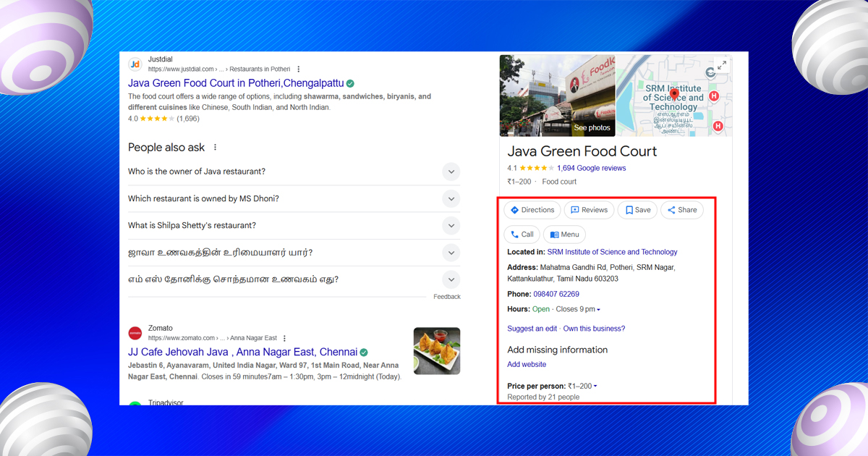
Task: Open the 1,694 Google reviews link
Action: point(591,168)
